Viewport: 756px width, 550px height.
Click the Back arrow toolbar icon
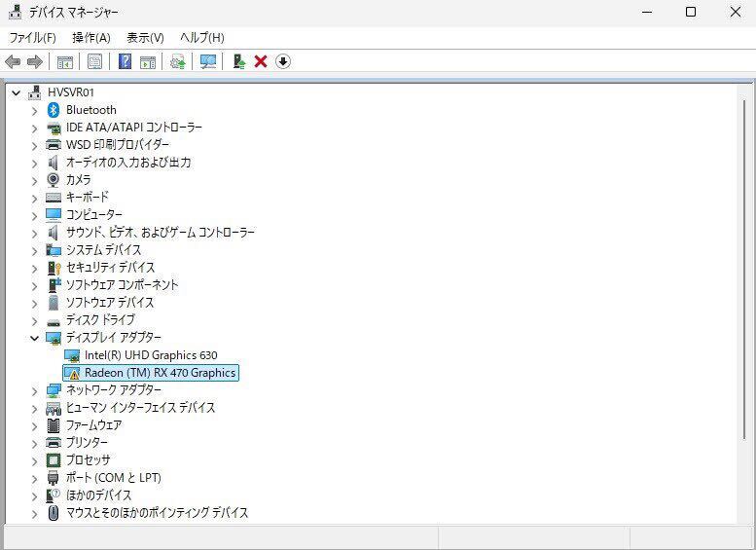(x=13, y=61)
